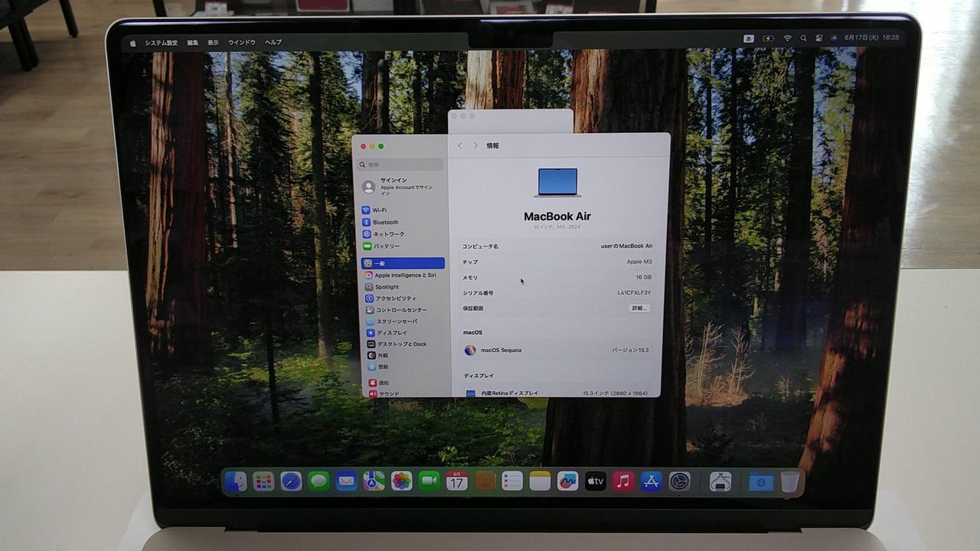
Task: Click the 詳細... warranty details button
Action: tap(639, 308)
